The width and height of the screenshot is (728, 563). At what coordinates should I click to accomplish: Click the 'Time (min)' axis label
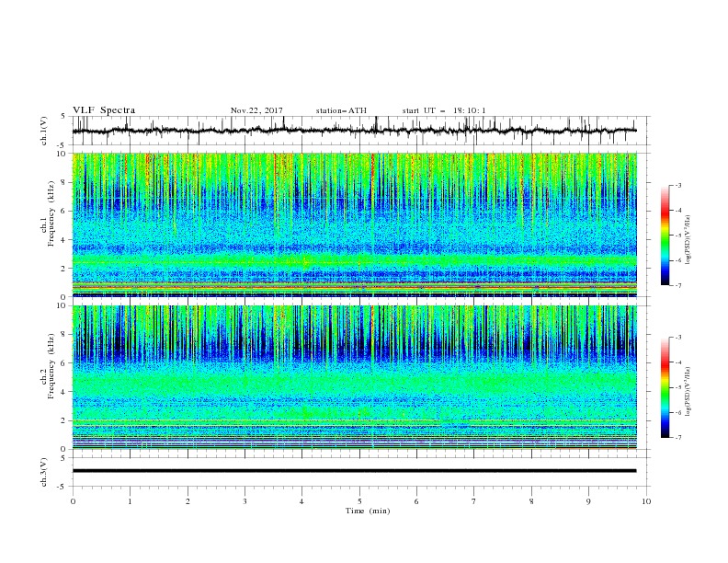(368, 511)
